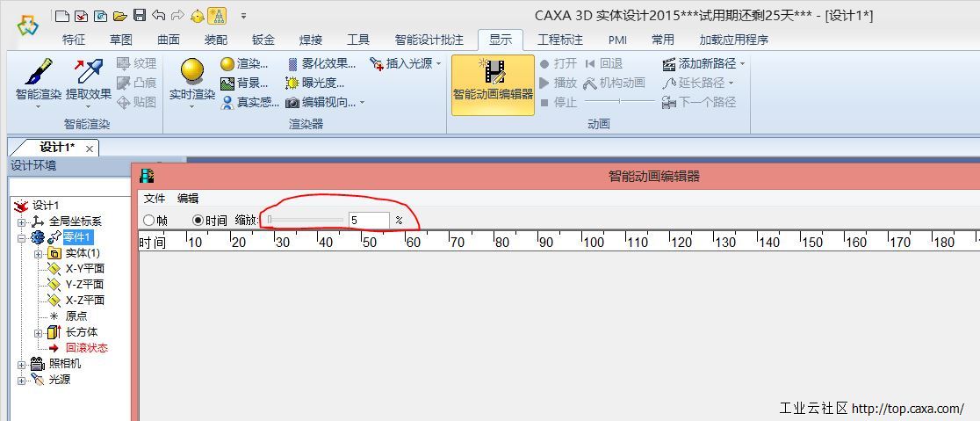Close the 设计1* document tab
This screenshot has width=980, height=421.
pos(90,149)
